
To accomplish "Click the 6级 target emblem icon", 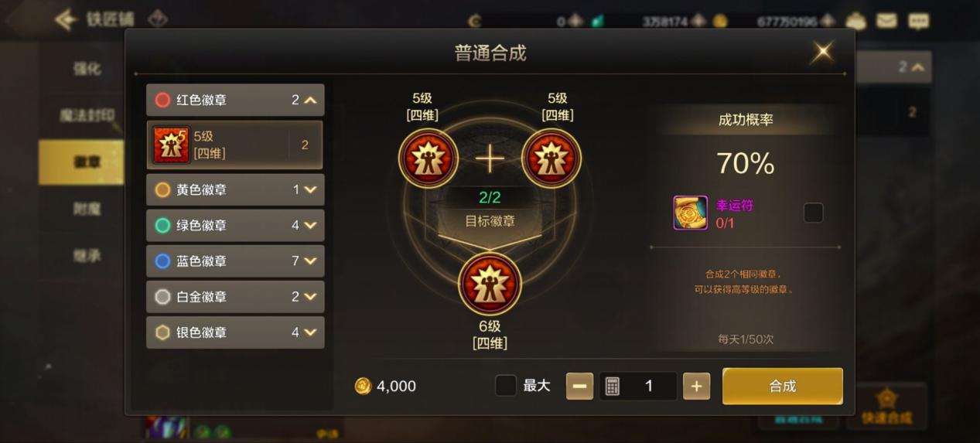I will click(x=490, y=283).
